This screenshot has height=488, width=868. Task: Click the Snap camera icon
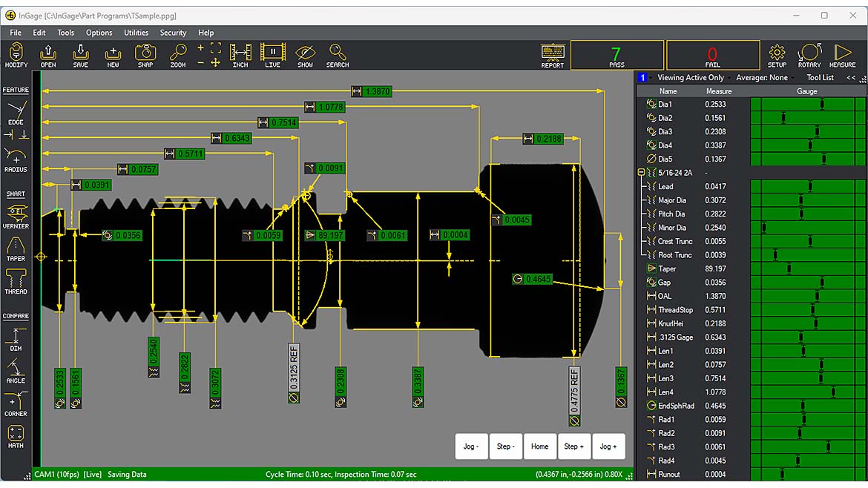point(145,56)
